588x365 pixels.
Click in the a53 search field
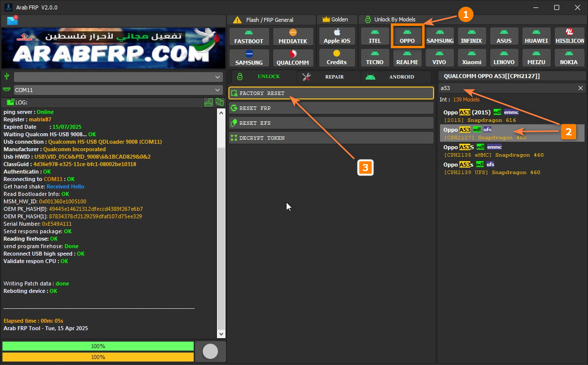pyautogui.click(x=507, y=88)
